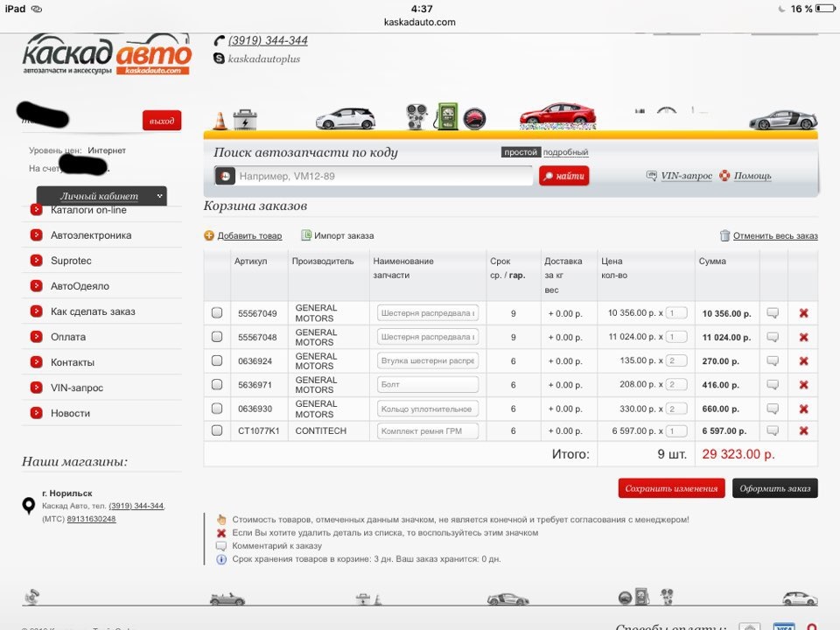Tap the Skype icon beside kaskadautoplus
Viewport: 840px width, 630px height.
219,58
